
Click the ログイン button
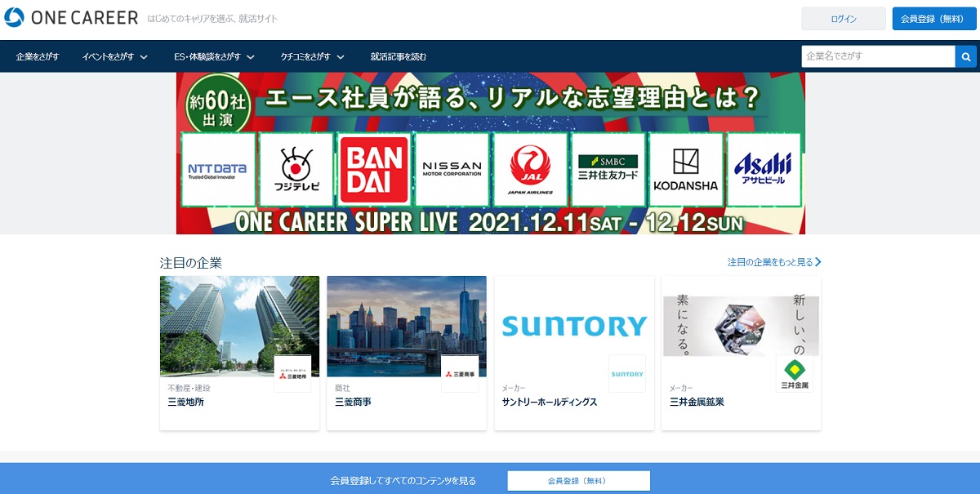pyautogui.click(x=844, y=19)
